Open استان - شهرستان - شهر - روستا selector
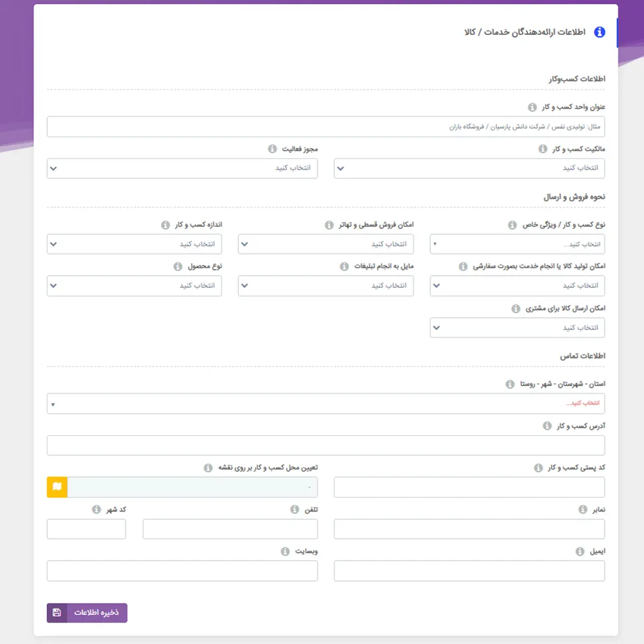Image resolution: width=644 pixels, height=644 pixels. [326, 403]
